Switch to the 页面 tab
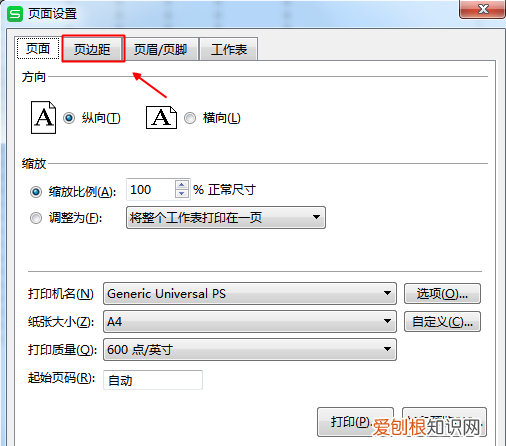Viewport: 506px width, 446px height. 38,49
